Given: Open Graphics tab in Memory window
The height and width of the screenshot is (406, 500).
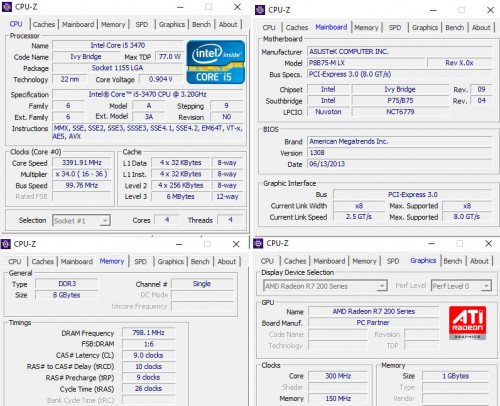Looking at the screenshot, I should coord(171,261).
